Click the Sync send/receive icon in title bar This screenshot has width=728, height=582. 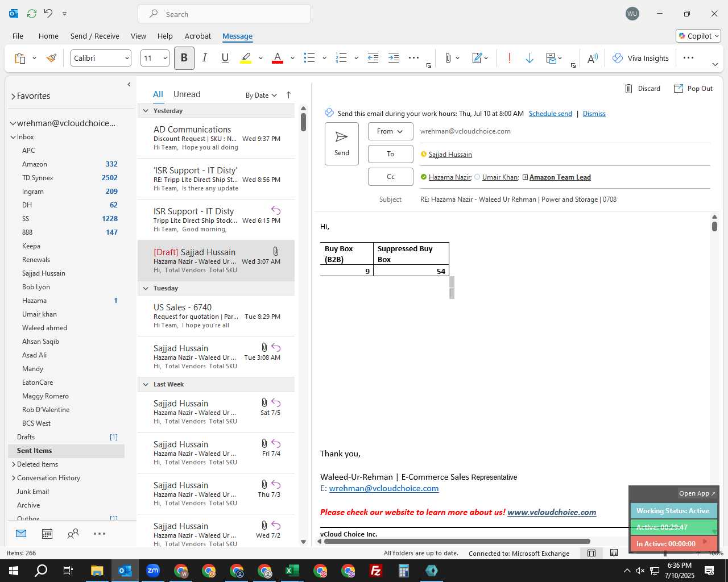[32, 13]
